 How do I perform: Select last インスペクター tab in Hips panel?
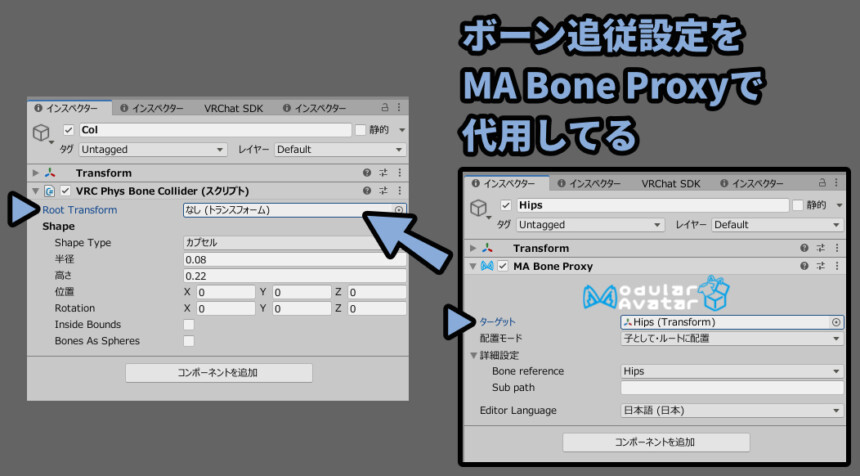click(x=751, y=183)
